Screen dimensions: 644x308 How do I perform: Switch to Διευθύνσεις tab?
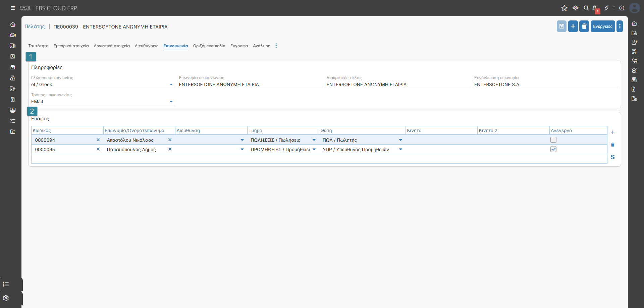click(x=147, y=46)
